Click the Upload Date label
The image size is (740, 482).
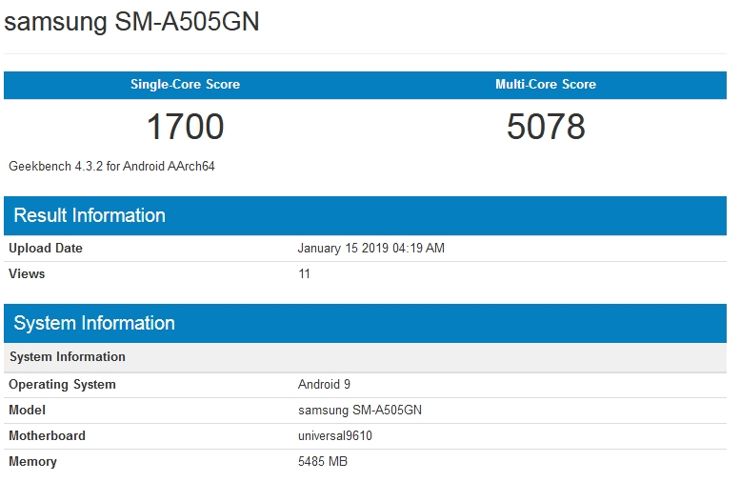pyautogui.click(x=45, y=248)
